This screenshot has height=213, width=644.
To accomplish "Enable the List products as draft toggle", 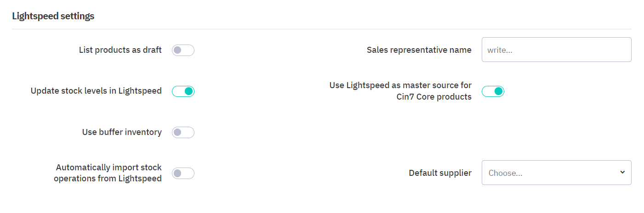I will tap(183, 50).
